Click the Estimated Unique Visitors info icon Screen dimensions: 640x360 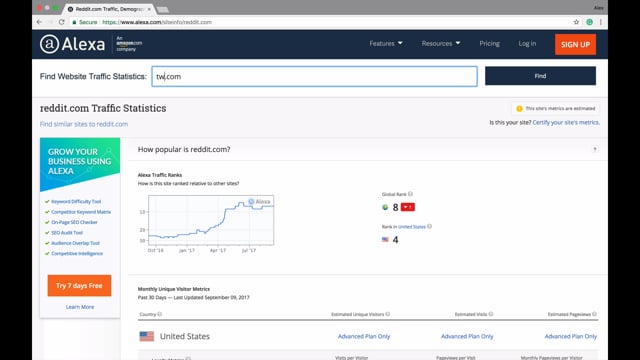pyautogui.click(x=388, y=314)
